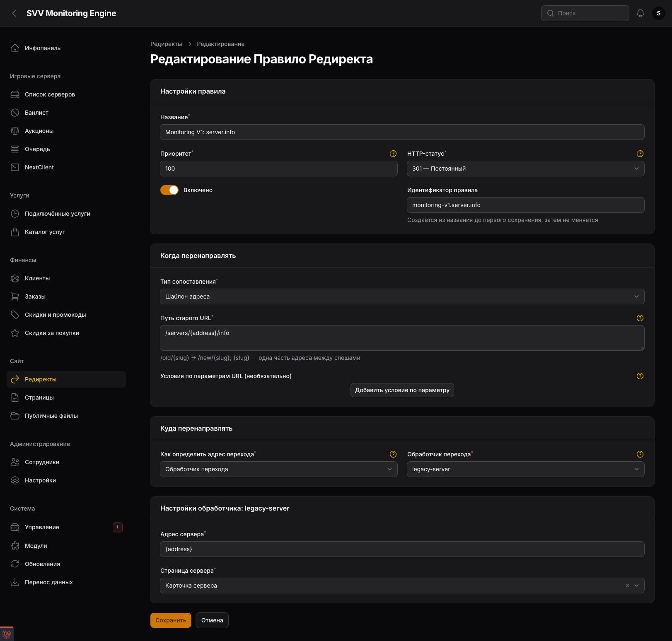Open the user avatar menu labeled S

click(659, 13)
